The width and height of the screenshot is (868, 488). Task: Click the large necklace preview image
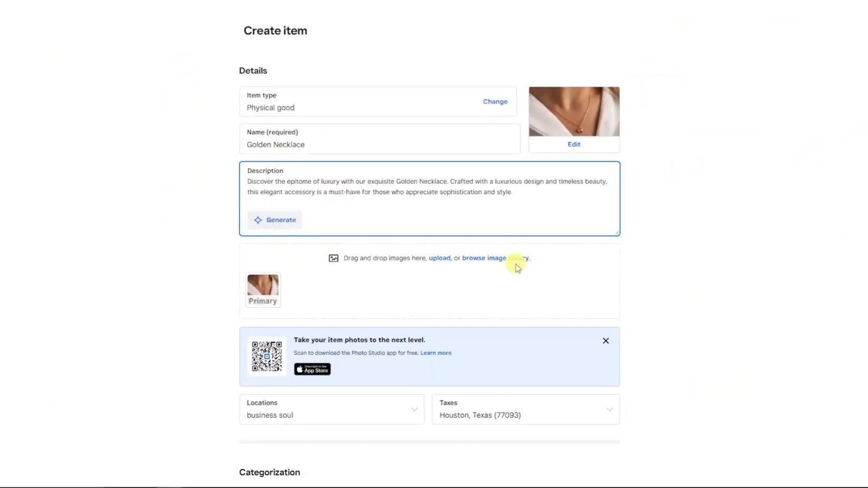coord(574,111)
